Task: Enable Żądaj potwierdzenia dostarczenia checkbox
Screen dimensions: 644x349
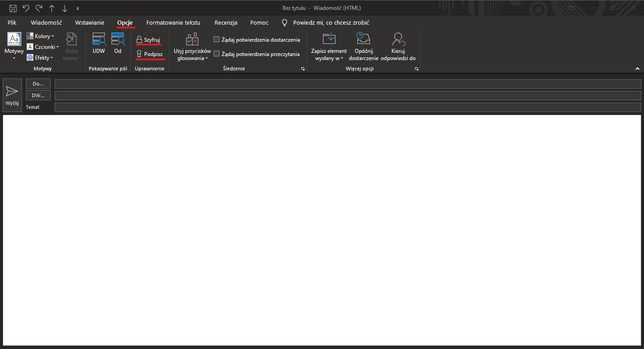Action: pyautogui.click(x=217, y=39)
